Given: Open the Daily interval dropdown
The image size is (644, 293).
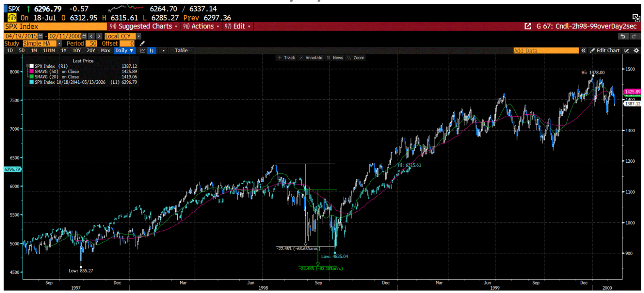Looking at the screenshot, I should point(124,51).
